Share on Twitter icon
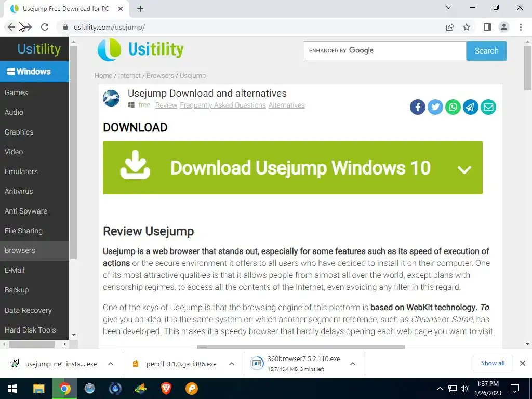The height and width of the screenshot is (399, 532). (x=435, y=107)
